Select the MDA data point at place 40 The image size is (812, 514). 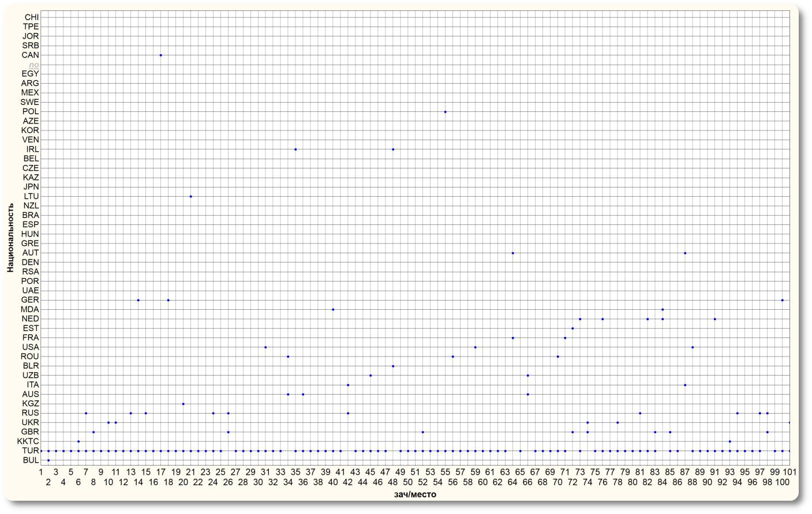click(x=333, y=309)
